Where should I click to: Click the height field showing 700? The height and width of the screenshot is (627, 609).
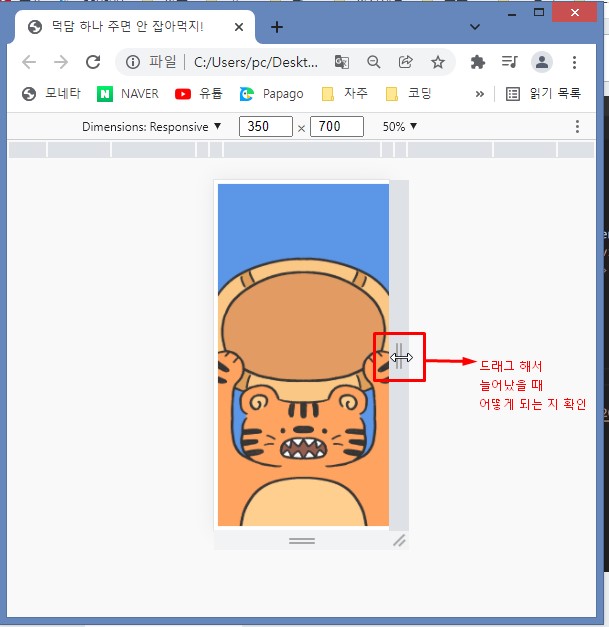pyautogui.click(x=337, y=126)
